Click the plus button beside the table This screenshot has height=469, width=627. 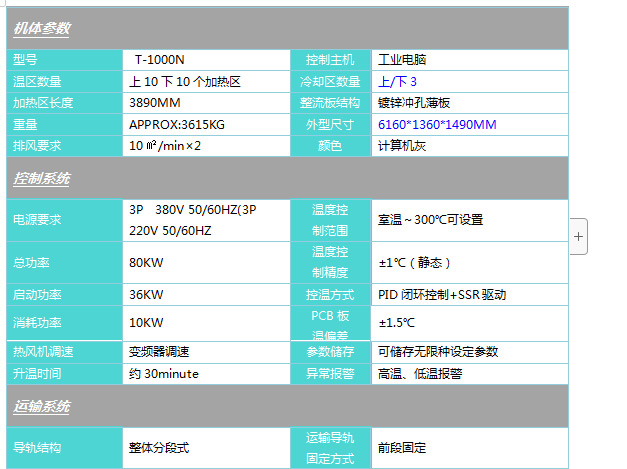tap(579, 236)
